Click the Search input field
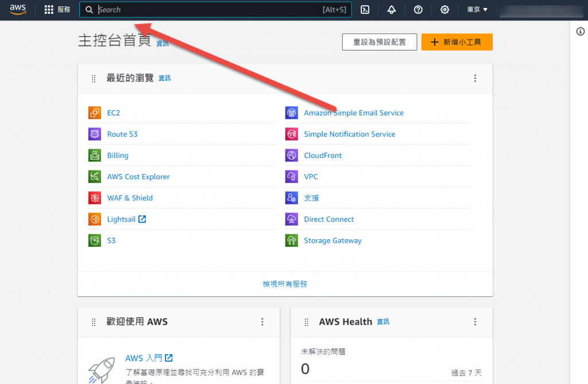Image resolution: width=588 pixels, height=384 pixels. pos(215,10)
